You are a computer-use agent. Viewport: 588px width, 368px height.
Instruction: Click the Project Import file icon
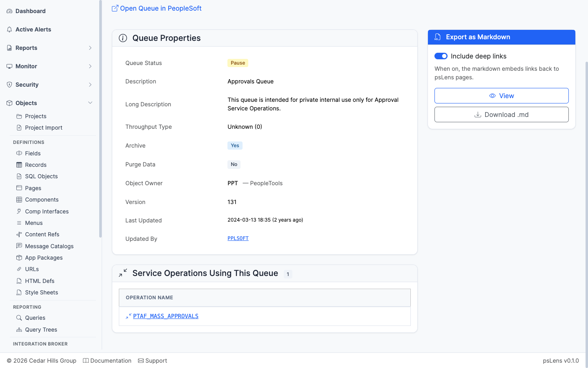19,128
